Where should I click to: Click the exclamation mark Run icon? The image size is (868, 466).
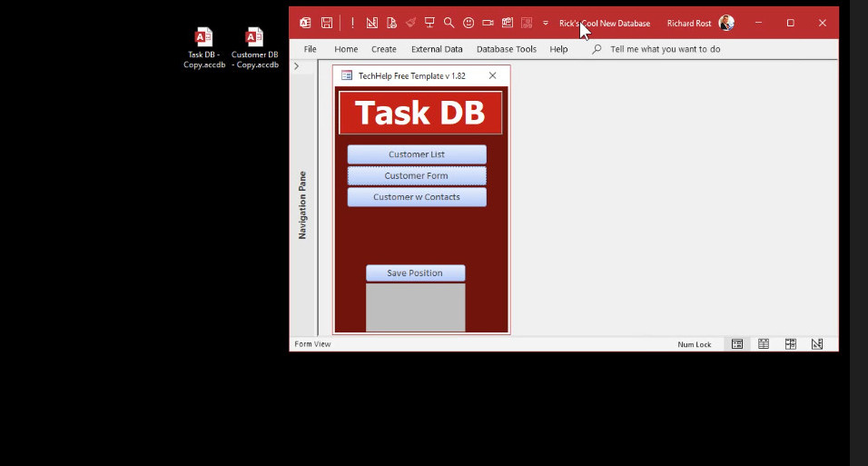(352, 23)
